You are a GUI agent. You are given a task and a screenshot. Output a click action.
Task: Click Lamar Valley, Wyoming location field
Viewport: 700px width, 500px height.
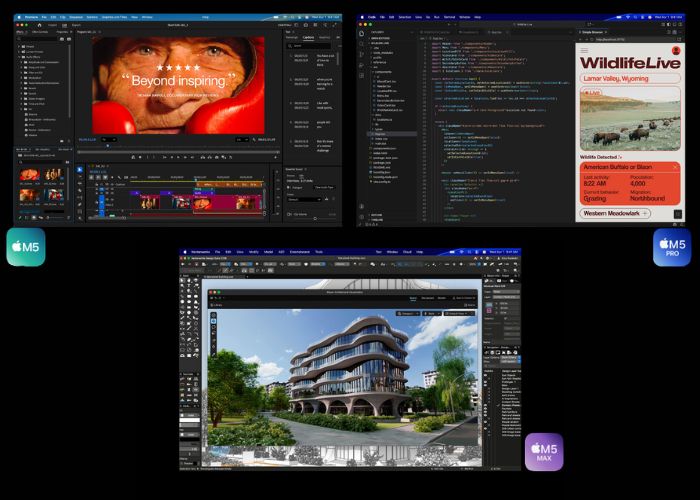click(x=630, y=79)
